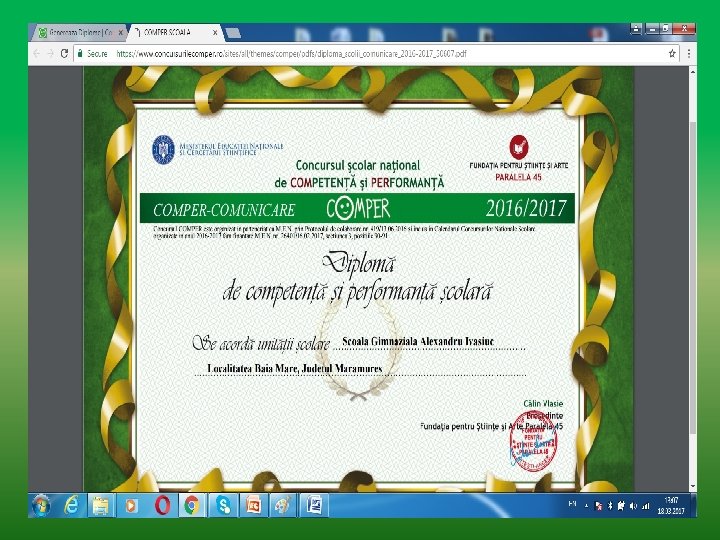Click the taskbar clock and date
The image size is (720, 540).
[x=671, y=506]
